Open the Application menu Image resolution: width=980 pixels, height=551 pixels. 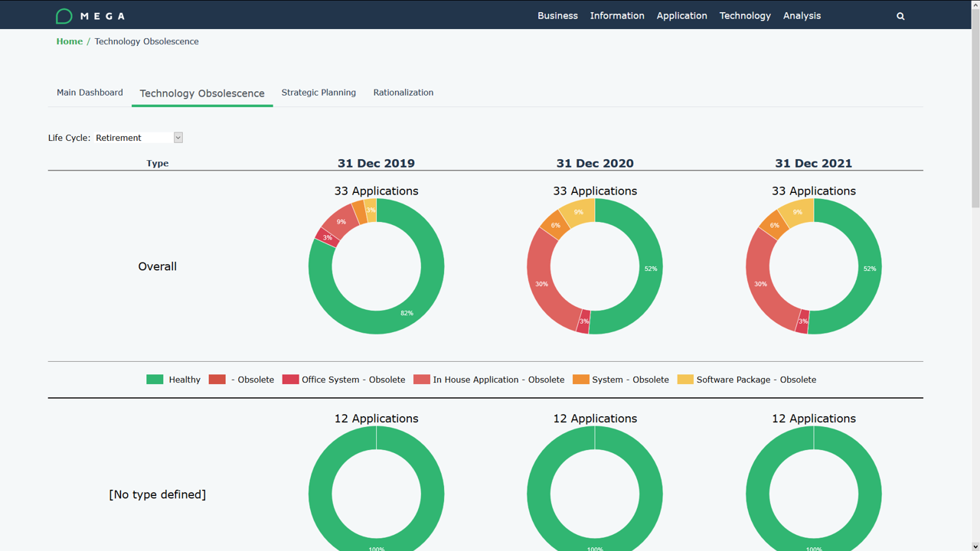click(x=681, y=15)
